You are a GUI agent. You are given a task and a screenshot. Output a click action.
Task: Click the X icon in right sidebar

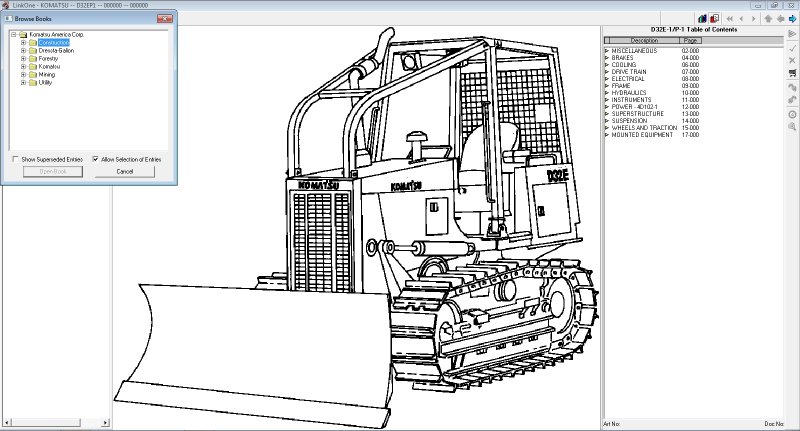(x=792, y=60)
